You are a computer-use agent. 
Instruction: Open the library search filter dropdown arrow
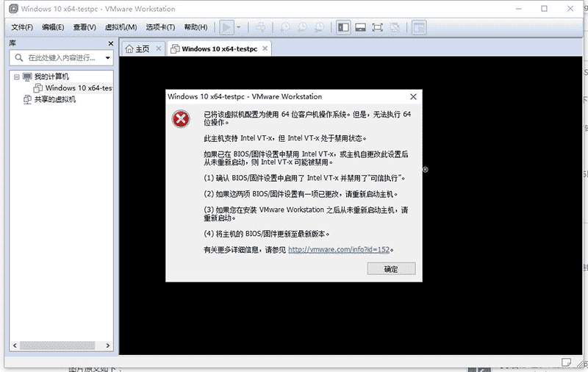[x=107, y=58]
